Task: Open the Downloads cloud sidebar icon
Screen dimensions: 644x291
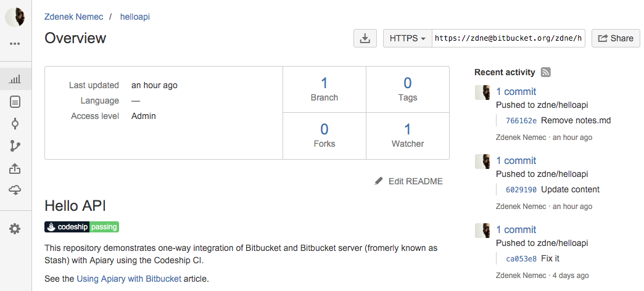Action: click(15, 190)
